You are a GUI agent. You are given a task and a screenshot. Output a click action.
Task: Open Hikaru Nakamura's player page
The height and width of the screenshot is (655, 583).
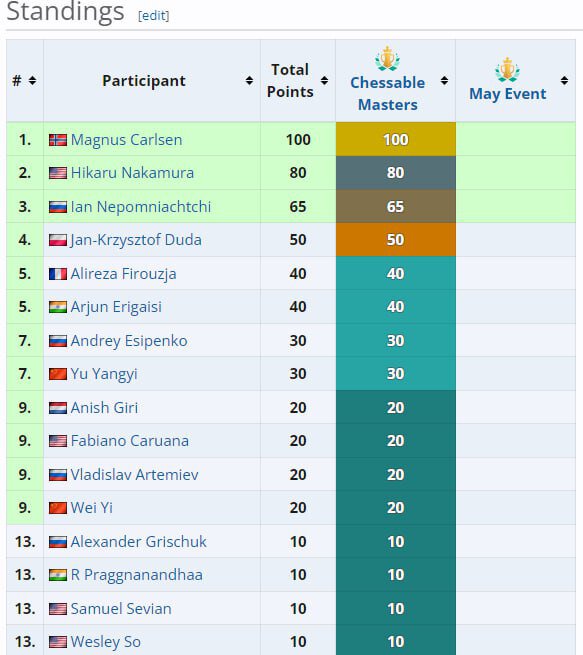point(132,173)
